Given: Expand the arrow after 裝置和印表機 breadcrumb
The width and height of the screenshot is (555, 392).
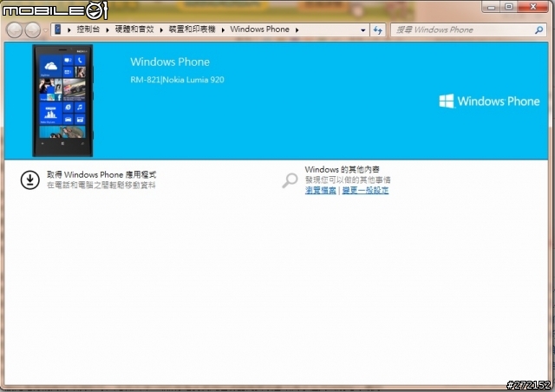Looking at the screenshot, I should click(223, 30).
